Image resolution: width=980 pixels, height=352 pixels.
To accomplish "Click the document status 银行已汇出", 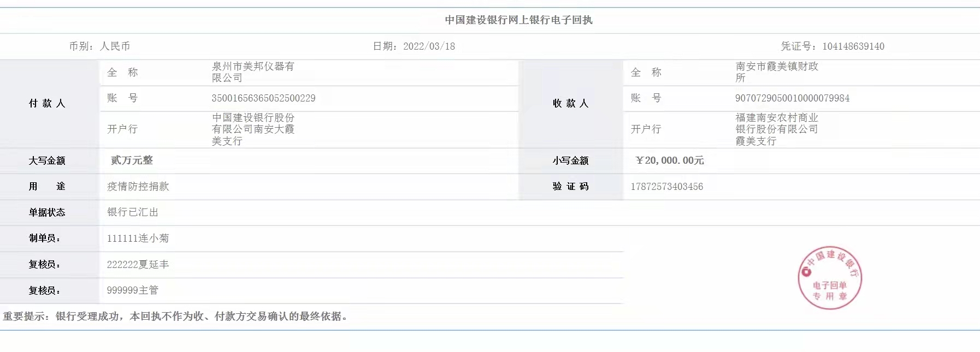I will 132,212.
